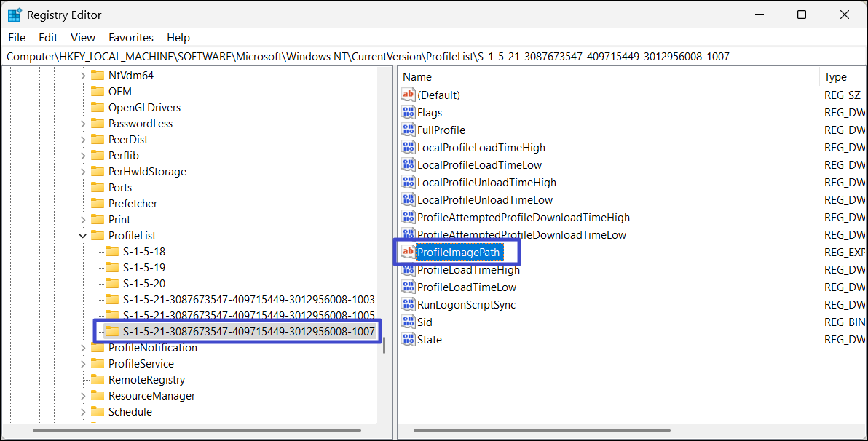Click the Flags DWORD value icon
Image resolution: width=868 pixels, height=441 pixels.
pos(409,112)
